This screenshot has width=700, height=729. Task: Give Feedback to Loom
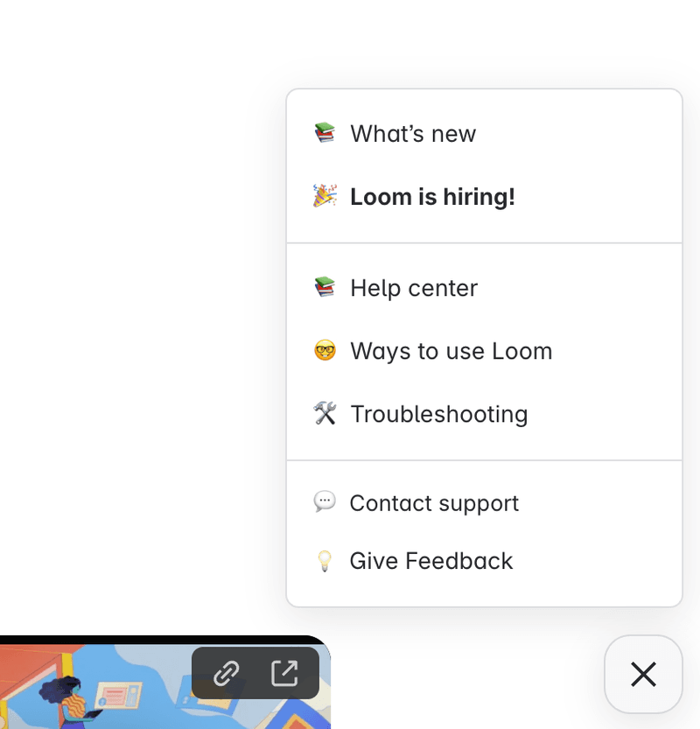(x=430, y=560)
